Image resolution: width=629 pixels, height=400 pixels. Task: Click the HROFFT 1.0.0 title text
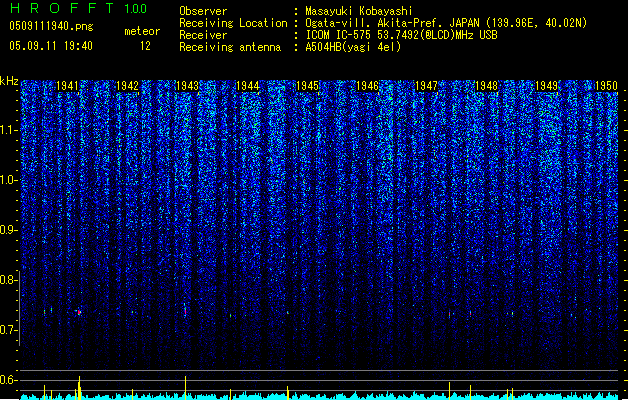(x=78, y=8)
